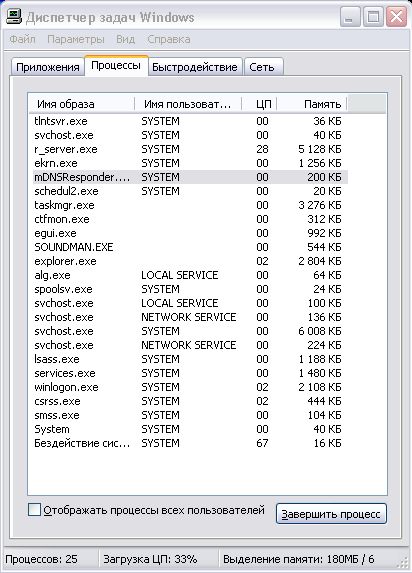Image resolution: width=412 pixels, height=573 pixels.
Task: Enable Отображать процессы всех пользователей checkbox
Action: (34, 509)
